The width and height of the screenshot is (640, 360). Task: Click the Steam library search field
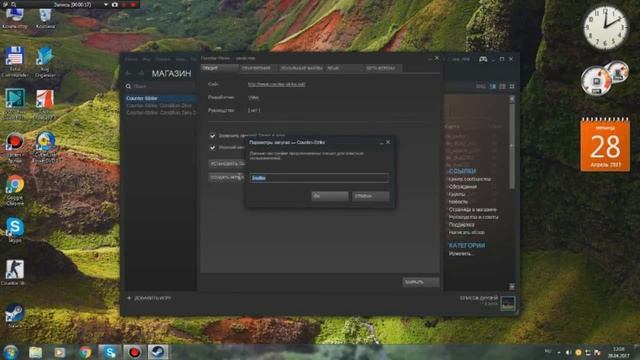(160, 86)
